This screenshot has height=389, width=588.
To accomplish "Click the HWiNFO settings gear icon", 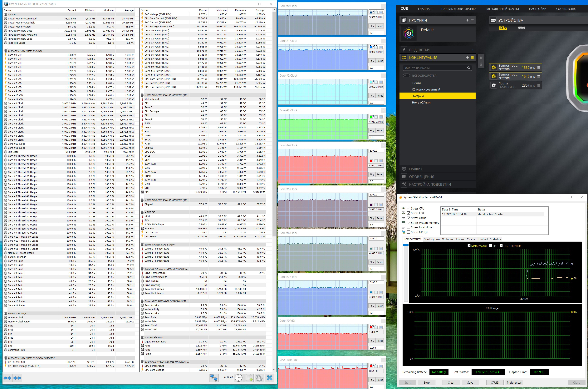I will [x=259, y=378].
